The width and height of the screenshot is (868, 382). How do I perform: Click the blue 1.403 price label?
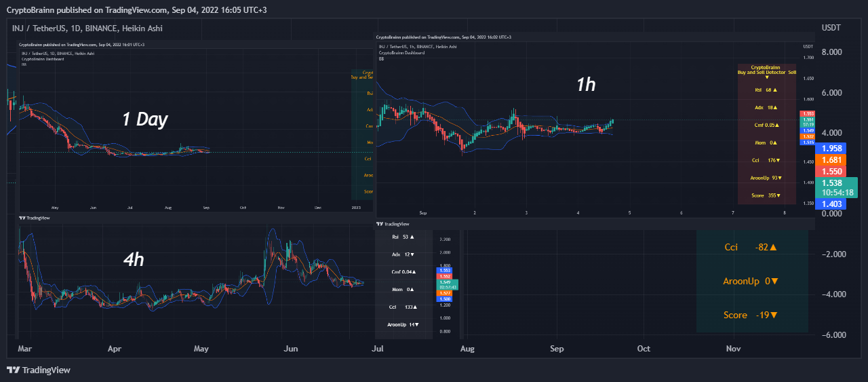pos(831,204)
